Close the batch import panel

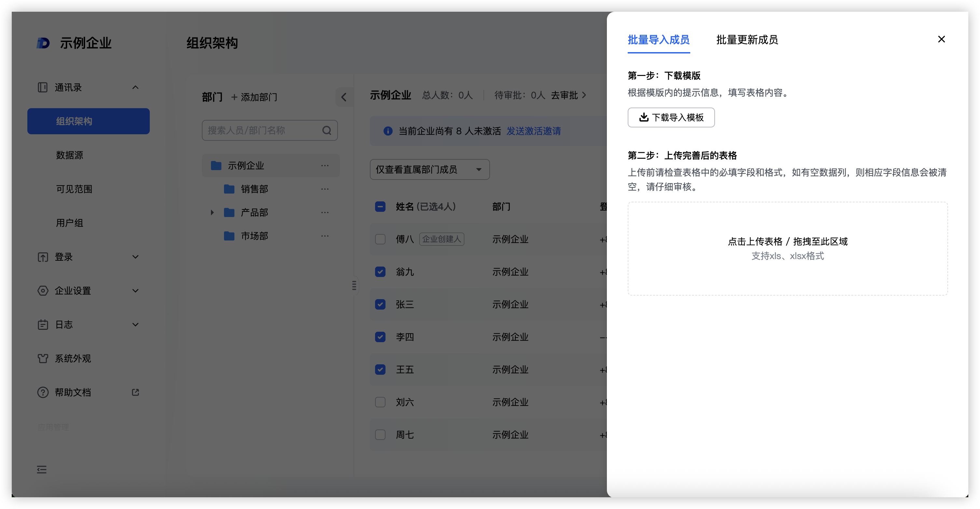941,39
